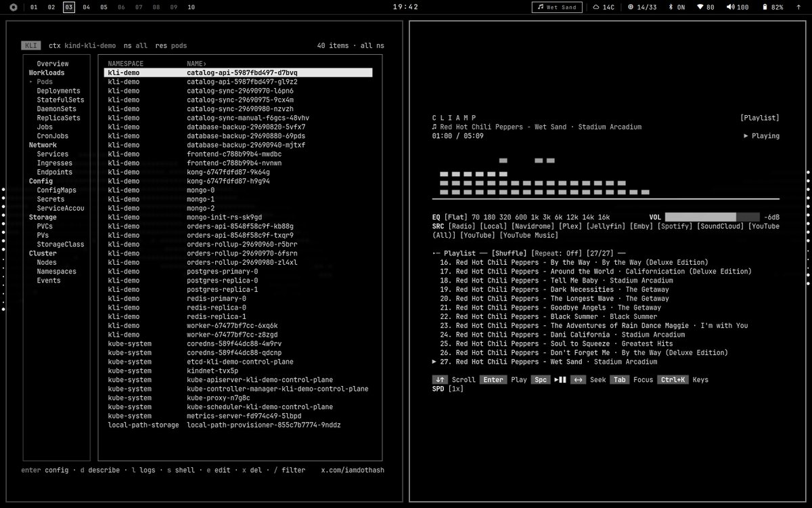
Task: Select the YouTube Music source
Action: click(529, 235)
